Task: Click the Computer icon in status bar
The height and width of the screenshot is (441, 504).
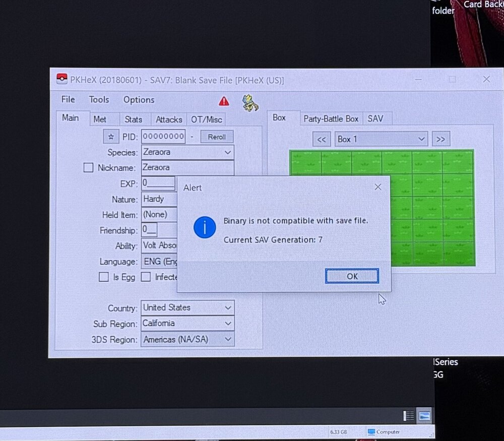Action: coord(371,432)
